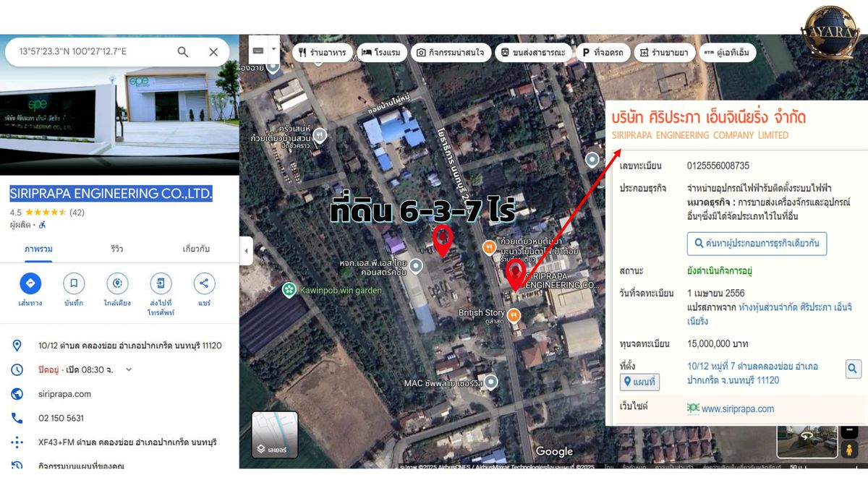The image size is (868, 488).
Task: Click the red pin on SIRIPRAPA ENGINEERING
Action: click(x=516, y=275)
